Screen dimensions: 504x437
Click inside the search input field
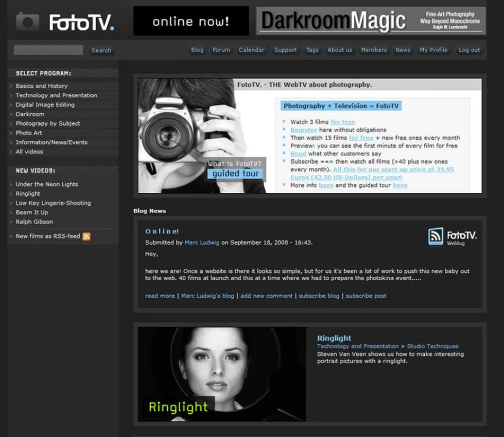coord(47,50)
